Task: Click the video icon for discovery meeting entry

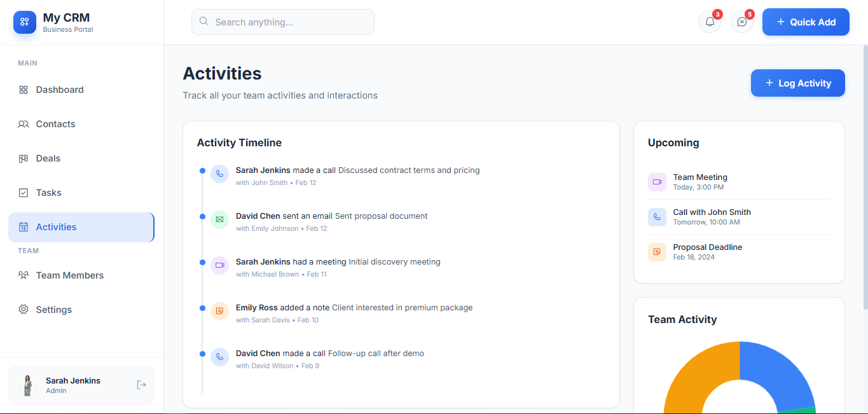Action: point(219,266)
